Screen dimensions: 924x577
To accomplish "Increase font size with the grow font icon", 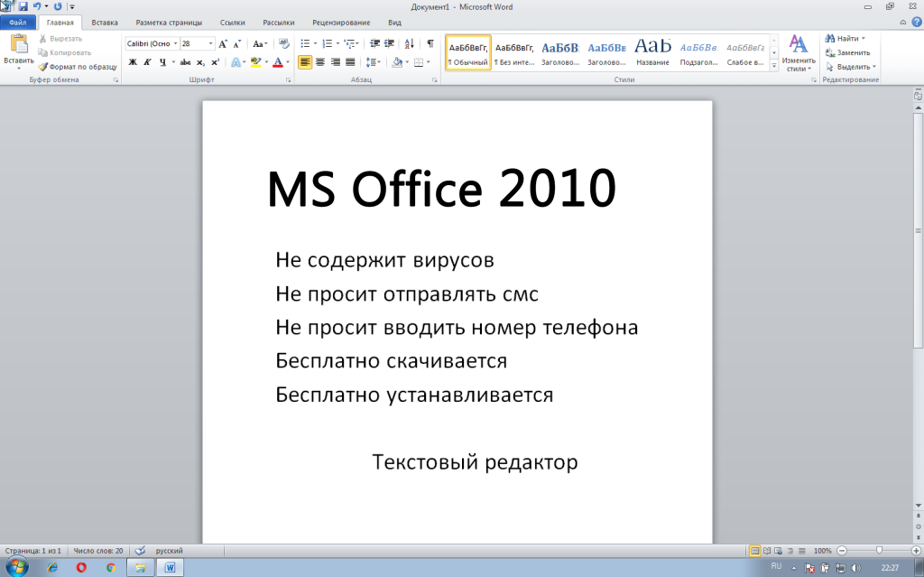I will pyautogui.click(x=223, y=43).
